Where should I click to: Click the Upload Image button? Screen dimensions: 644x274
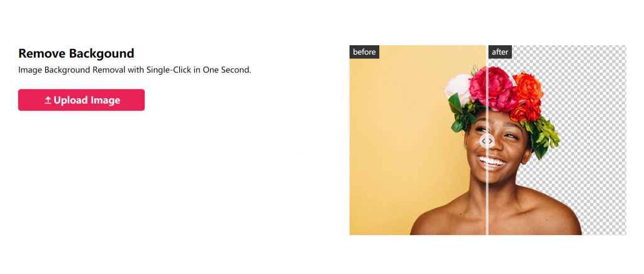(81, 100)
